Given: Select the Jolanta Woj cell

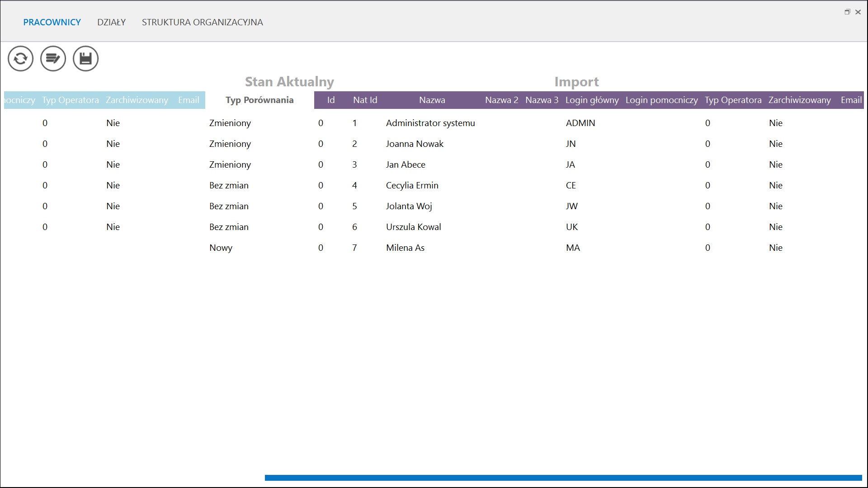Looking at the screenshot, I should (x=409, y=206).
